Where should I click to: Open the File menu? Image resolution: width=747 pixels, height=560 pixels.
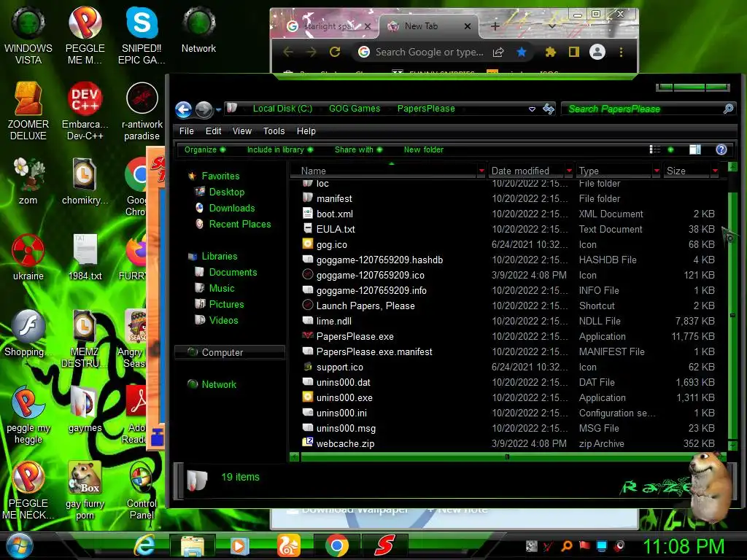186,131
